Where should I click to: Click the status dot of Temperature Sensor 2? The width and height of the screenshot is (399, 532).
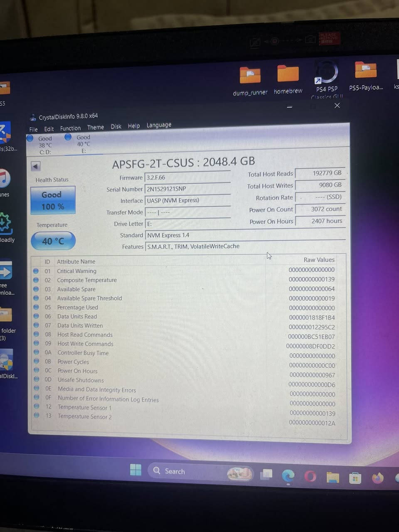click(x=37, y=416)
